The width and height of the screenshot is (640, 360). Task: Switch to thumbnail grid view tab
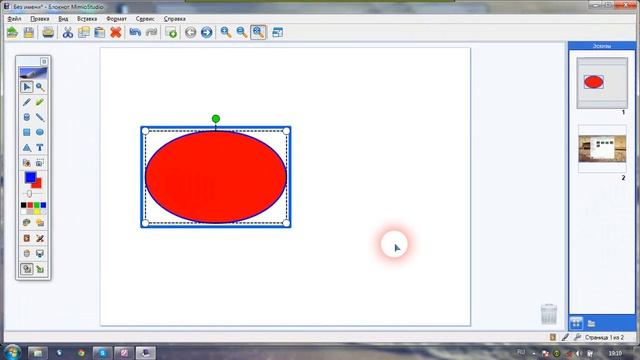[x=576, y=323]
